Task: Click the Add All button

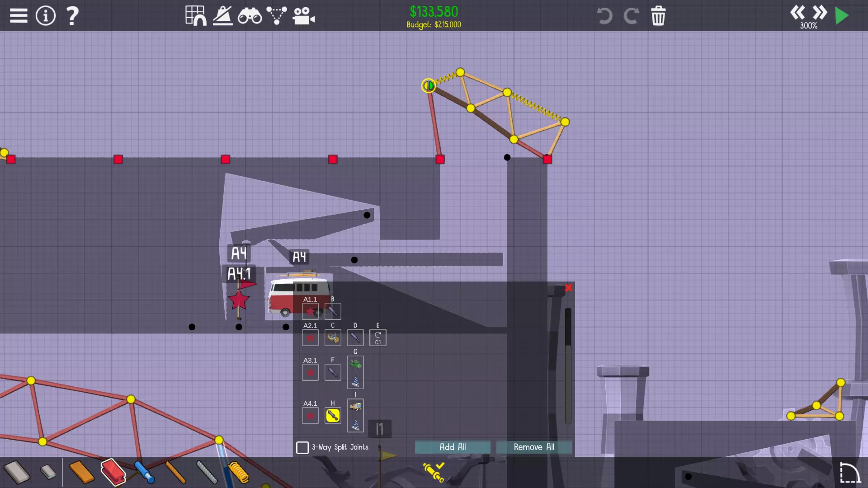Action: pyautogui.click(x=453, y=447)
